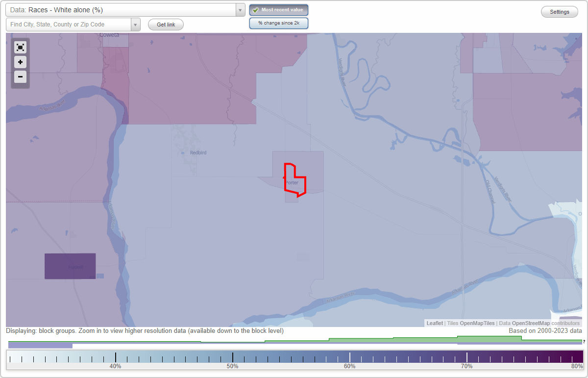Follow the Leaflet attribution link

pyautogui.click(x=434, y=323)
